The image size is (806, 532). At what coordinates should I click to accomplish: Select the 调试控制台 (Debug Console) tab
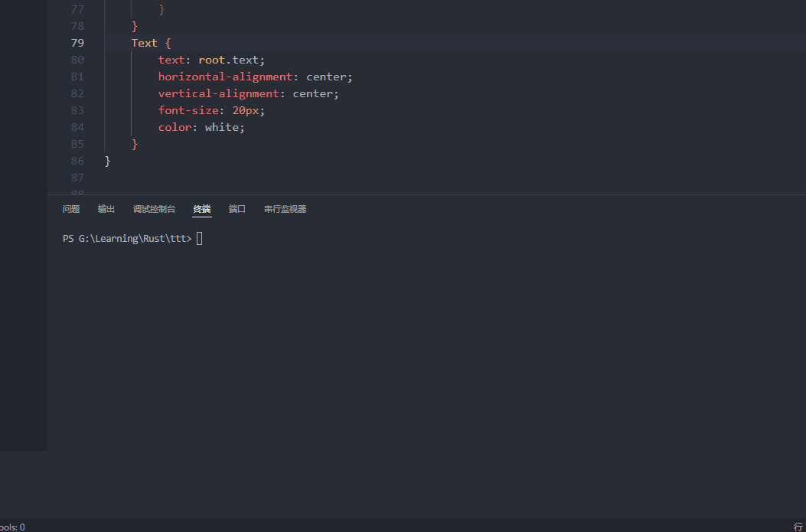pyautogui.click(x=154, y=208)
